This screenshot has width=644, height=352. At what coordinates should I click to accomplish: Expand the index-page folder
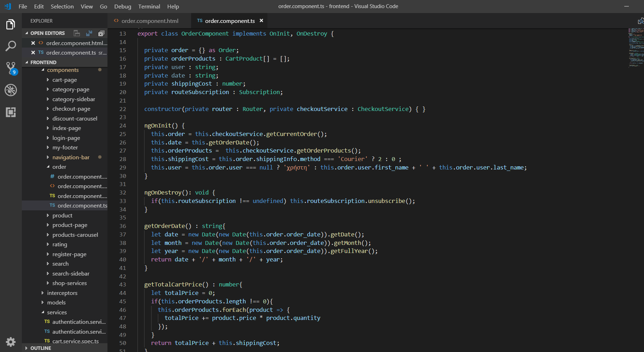pyautogui.click(x=64, y=128)
